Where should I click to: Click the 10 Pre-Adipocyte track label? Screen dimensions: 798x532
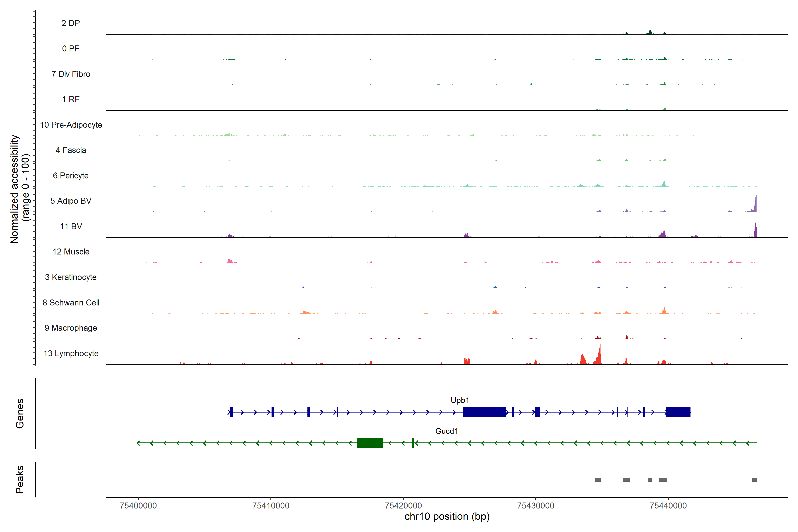[71, 125]
